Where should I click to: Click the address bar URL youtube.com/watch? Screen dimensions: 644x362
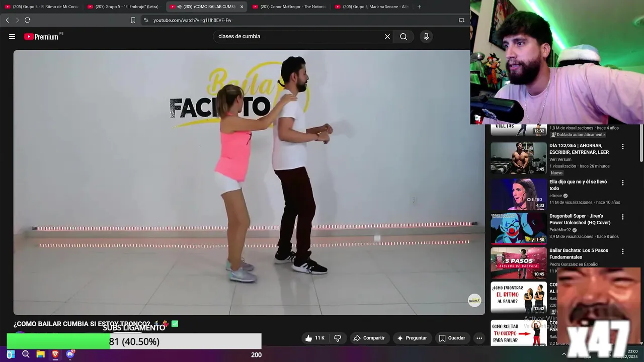(x=192, y=20)
